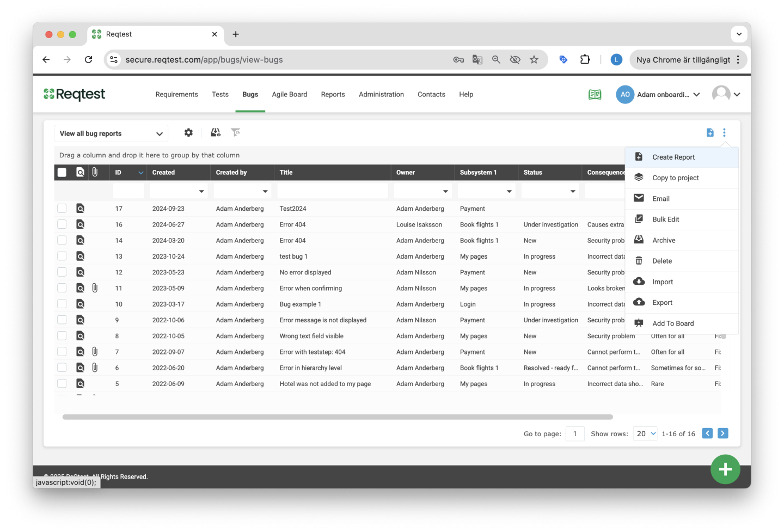Bookmark page with the star icon
Viewport: 784px width, 532px height.
[534, 60]
